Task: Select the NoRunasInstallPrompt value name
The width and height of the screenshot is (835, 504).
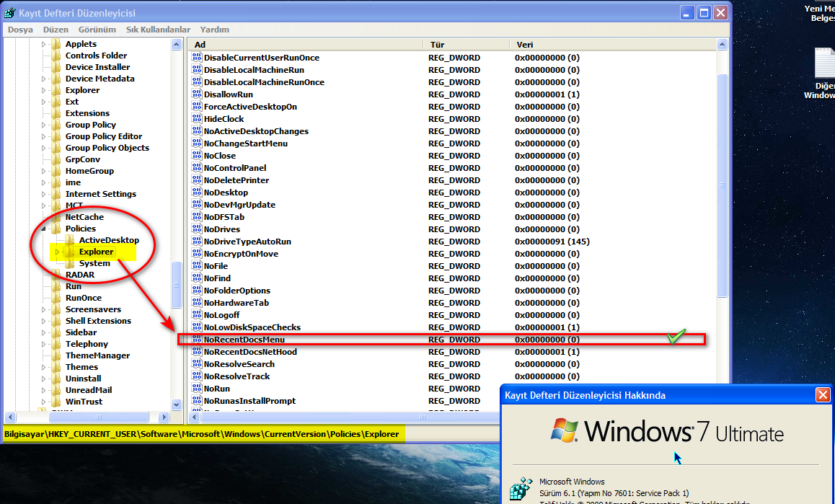Action: (249, 401)
